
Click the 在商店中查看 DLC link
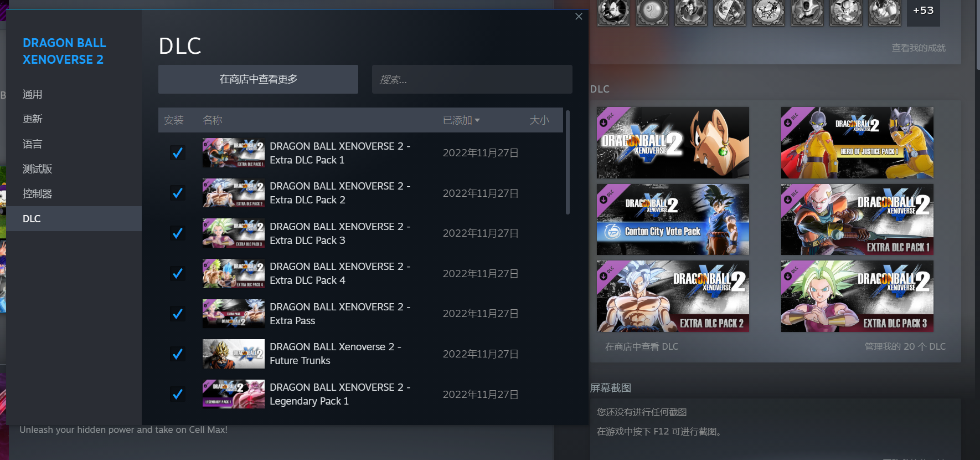(x=642, y=347)
